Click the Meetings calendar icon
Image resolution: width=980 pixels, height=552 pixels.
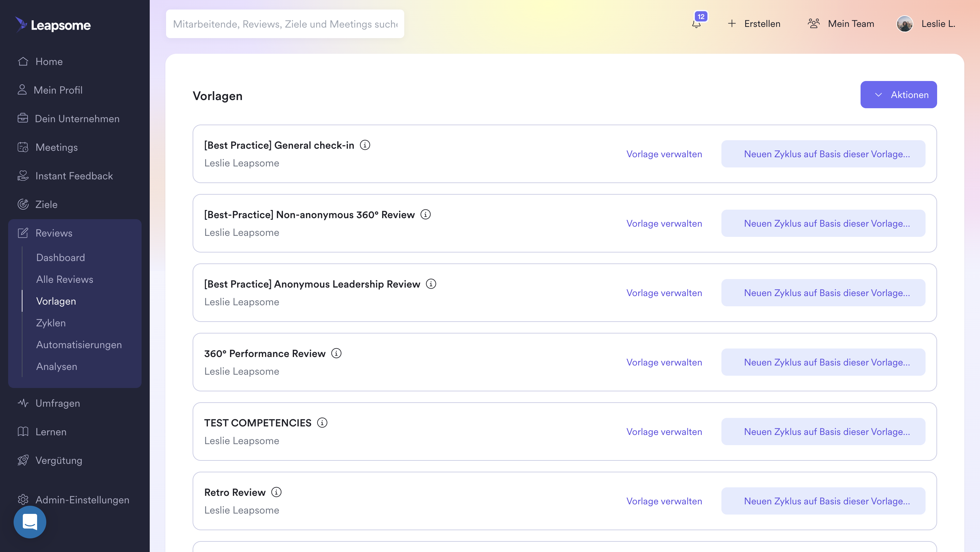pyautogui.click(x=23, y=147)
